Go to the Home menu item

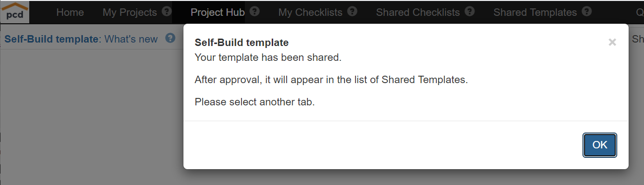click(70, 12)
